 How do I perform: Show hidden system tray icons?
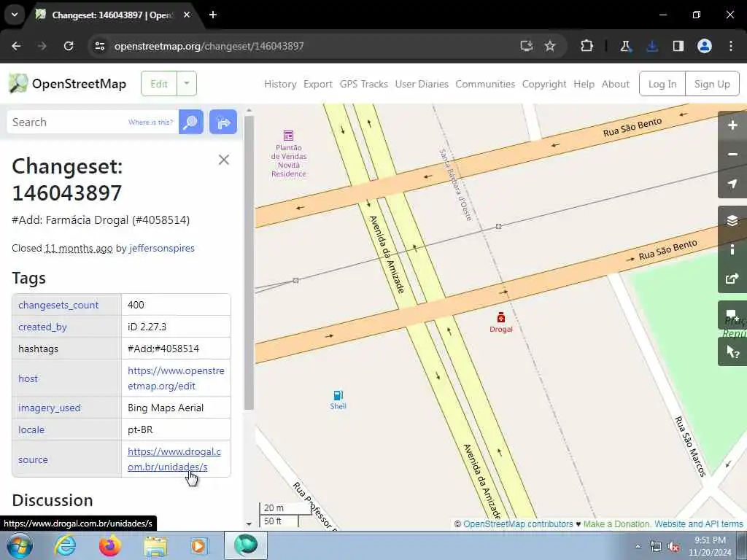click(638, 546)
